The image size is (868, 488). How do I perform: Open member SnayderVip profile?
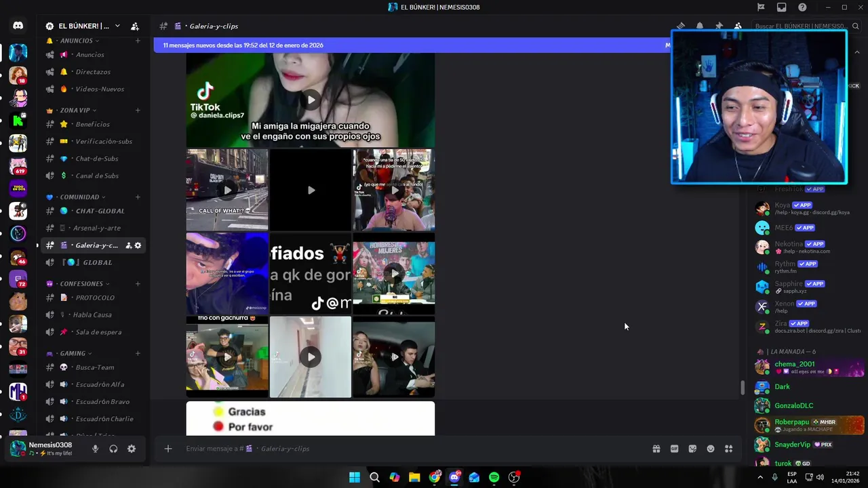809,445
